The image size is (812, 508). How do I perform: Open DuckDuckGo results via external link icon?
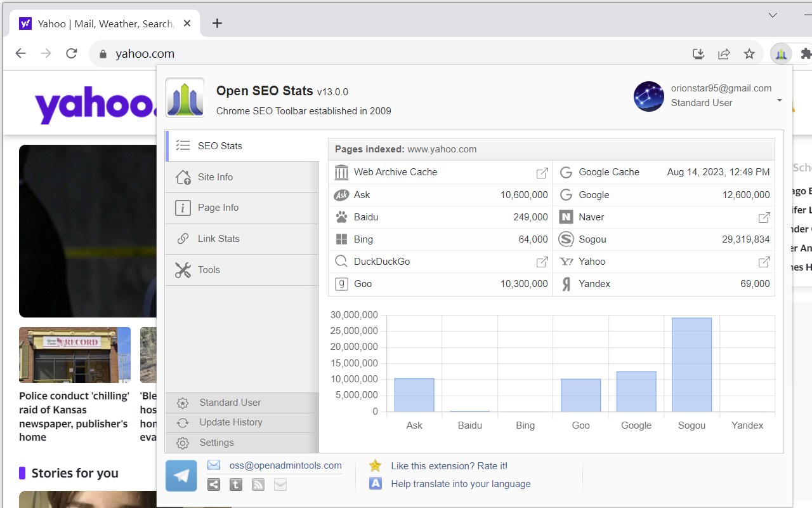pos(542,262)
